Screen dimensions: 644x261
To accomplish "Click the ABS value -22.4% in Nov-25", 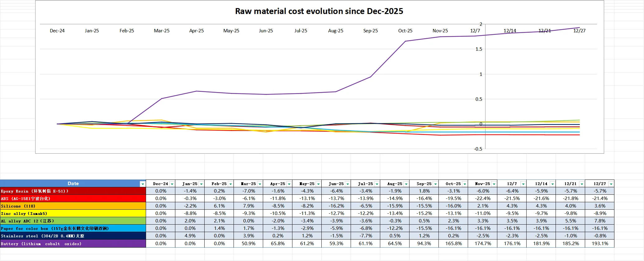I will coord(482,198).
